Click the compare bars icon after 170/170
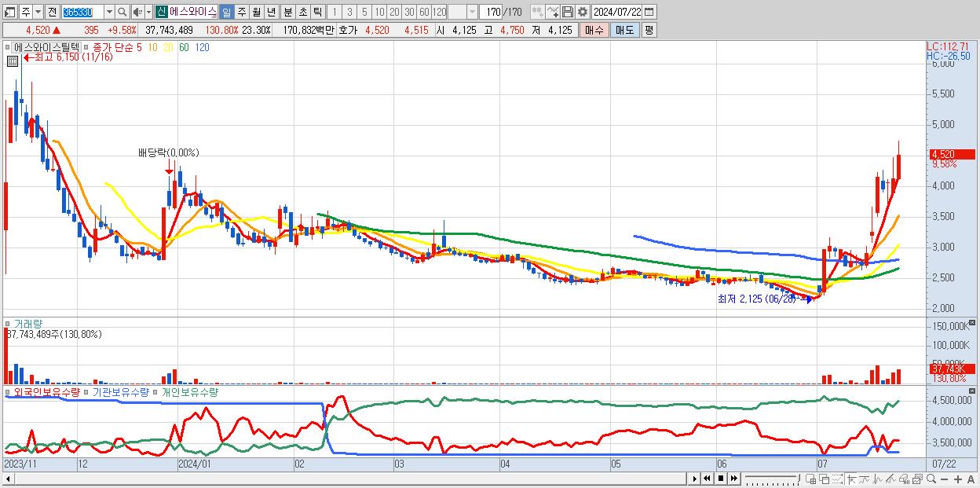The width and height of the screenshot is (980, 488). [537, 12]
